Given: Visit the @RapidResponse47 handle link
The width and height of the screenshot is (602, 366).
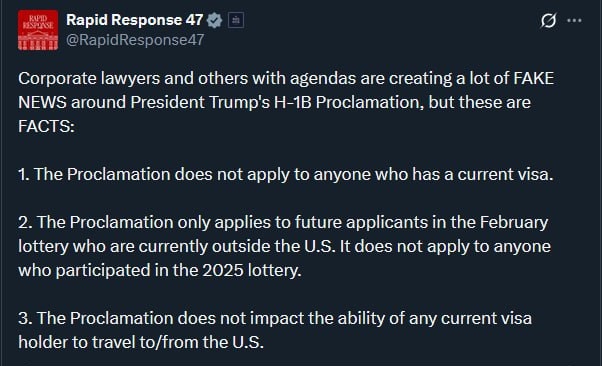Looking at the screenshot, I should [x=135, y=40].
